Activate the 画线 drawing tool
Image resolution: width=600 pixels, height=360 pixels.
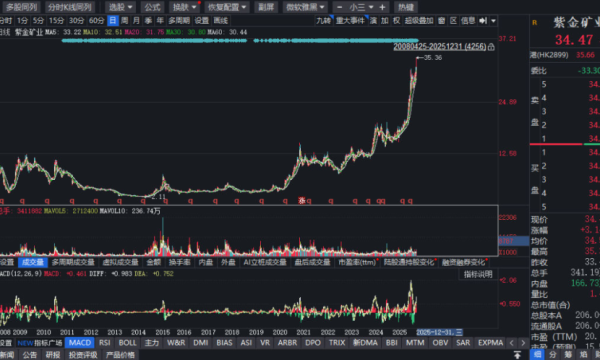point(221,20)
